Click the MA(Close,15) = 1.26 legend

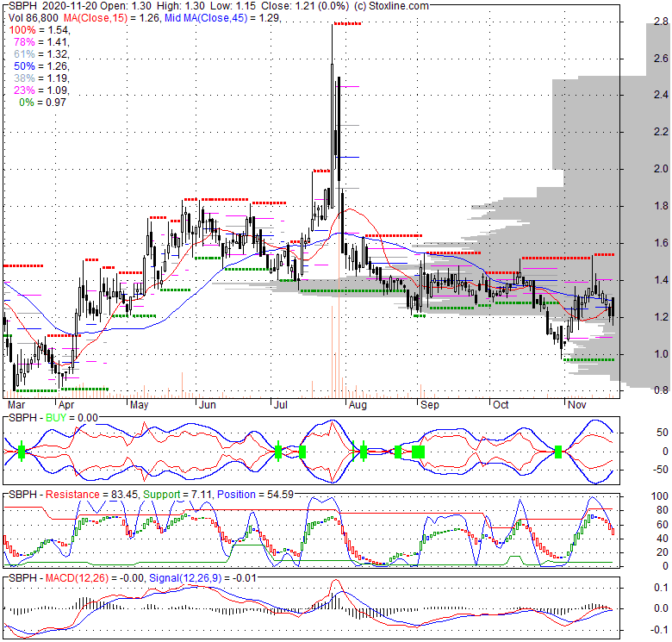[x=112, y=18]
